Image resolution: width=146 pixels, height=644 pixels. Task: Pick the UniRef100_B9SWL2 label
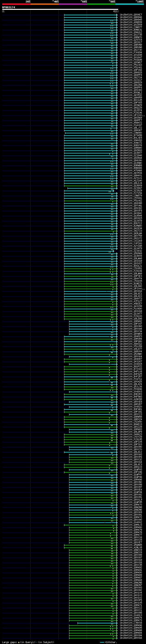(131, 93)
